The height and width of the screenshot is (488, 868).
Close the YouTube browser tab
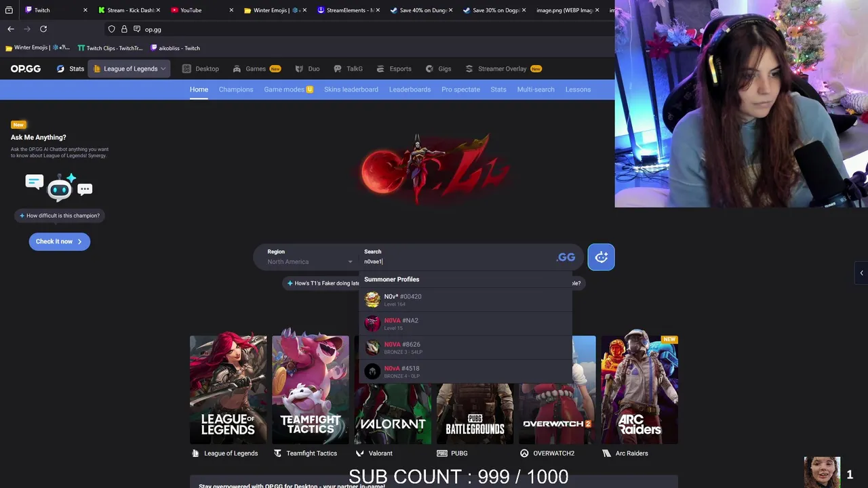tap(231, 10)
